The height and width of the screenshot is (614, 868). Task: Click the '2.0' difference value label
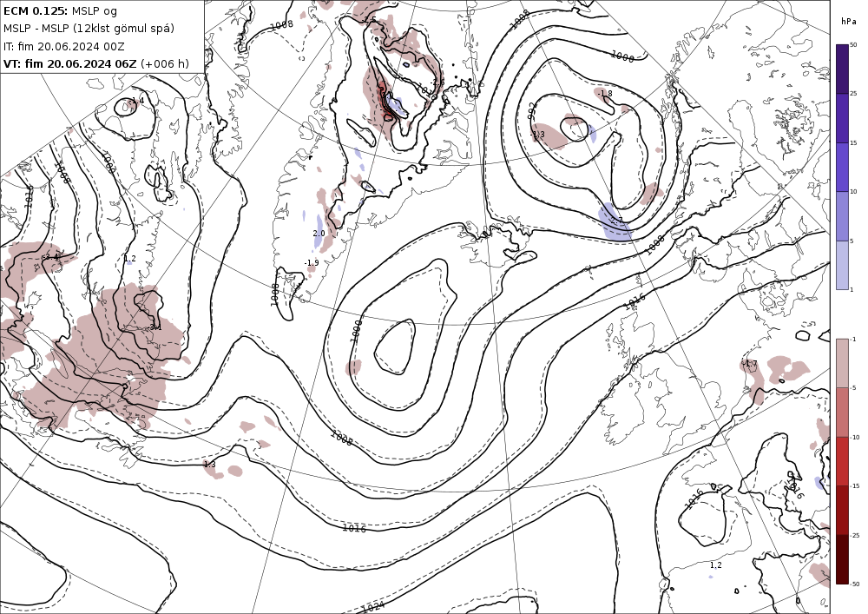point(319,234)
